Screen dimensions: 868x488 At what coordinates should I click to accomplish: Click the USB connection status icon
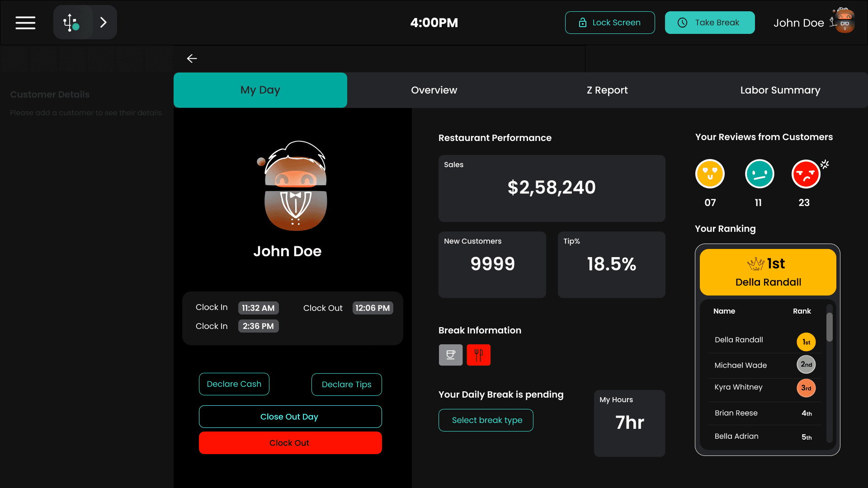pos(71,23)
